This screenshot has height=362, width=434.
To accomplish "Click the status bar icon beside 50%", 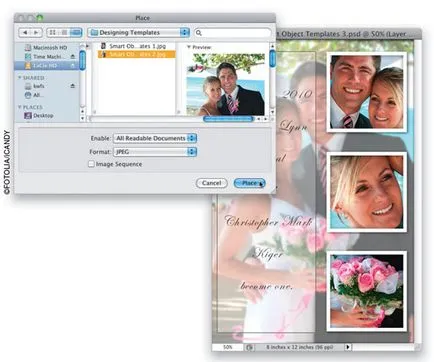I will tap(249, 347).
